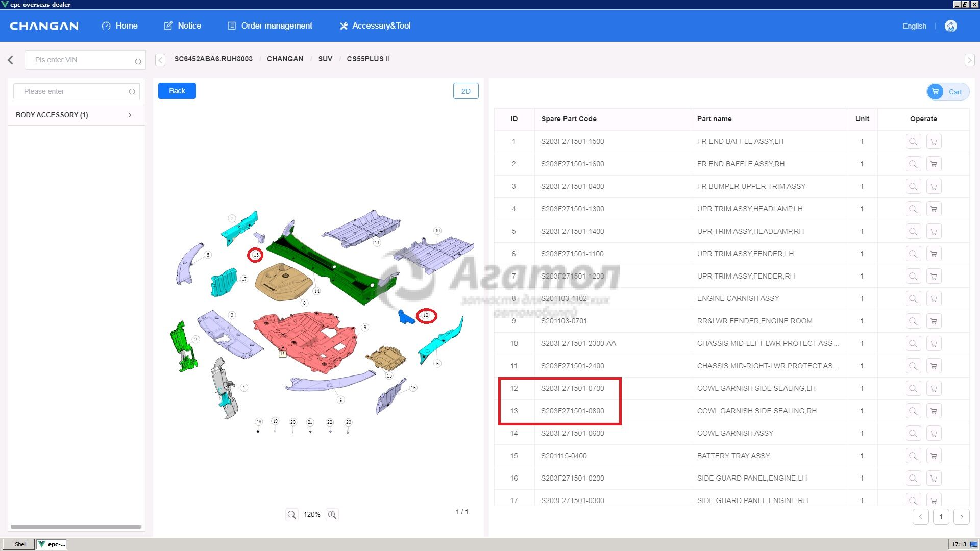Add COWL GARNISH ASSY to cart
The image size is (980, 551).
934,434
